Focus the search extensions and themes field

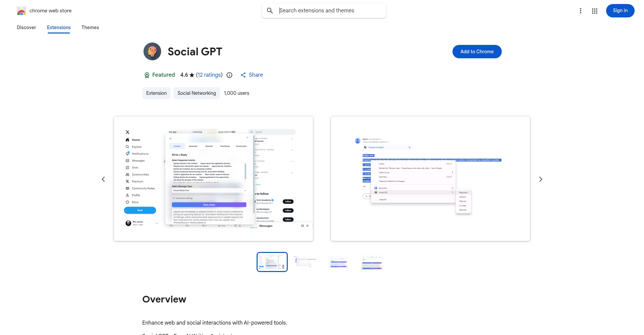[x=330, y=11]
